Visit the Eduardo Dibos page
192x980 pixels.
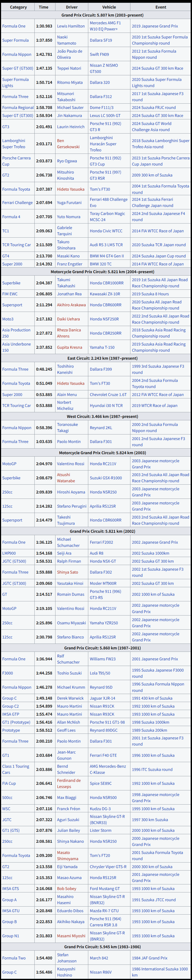70,911
